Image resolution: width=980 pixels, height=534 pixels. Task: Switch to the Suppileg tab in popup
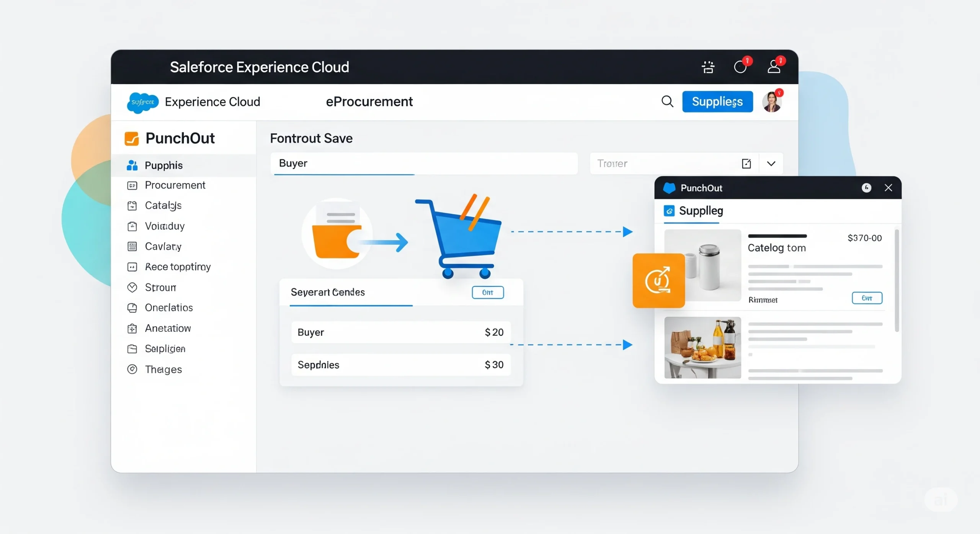click(694, 211)
